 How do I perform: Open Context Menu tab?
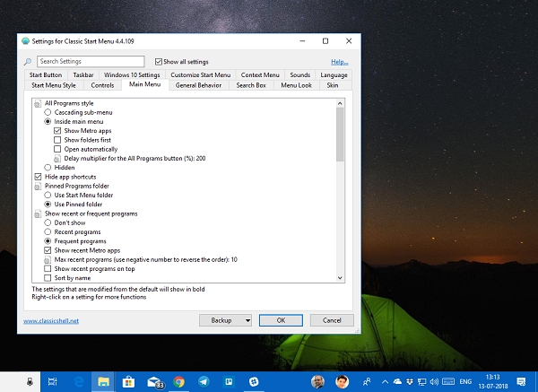(260, 74)
